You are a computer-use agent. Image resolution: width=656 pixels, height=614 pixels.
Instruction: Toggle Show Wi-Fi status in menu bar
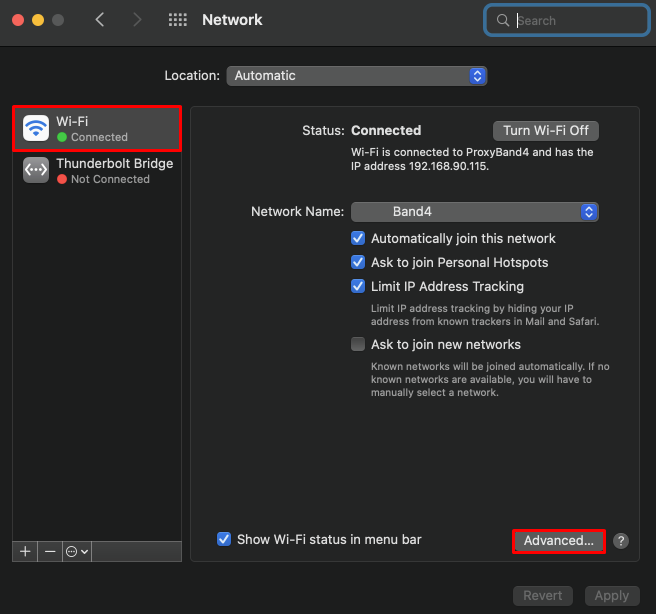coord(224,539)
